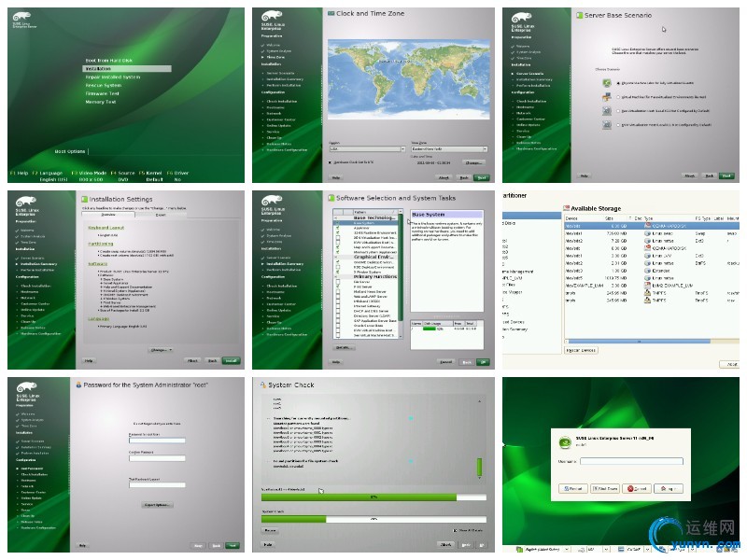
Task: Click the physical machine scenario icon
Action: [x=606, y=83]
